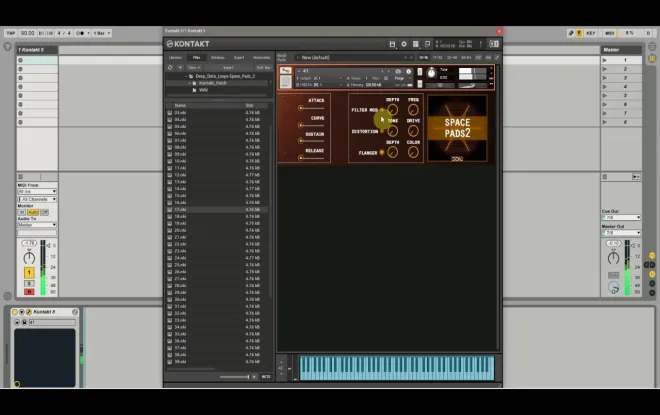Screen dimensions: 660x415
Task: Toggle the Distortion effect LED
Action: (382, 131)
